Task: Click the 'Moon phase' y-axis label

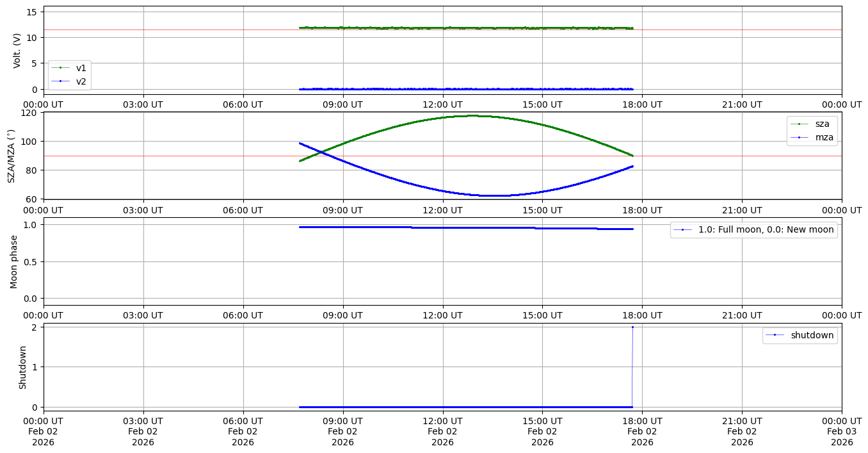Action: click(x=14, y=261)
